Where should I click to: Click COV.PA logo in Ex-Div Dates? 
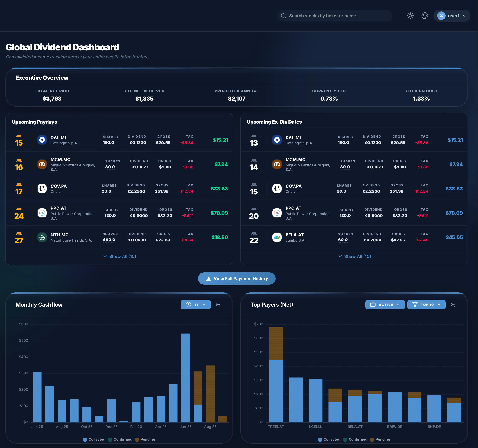click(x=277, y=188)
